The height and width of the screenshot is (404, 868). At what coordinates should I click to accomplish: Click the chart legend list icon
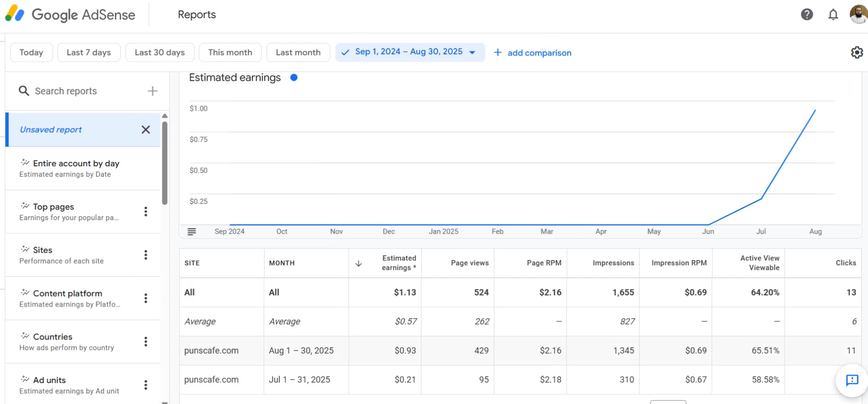[x=191, y=231]
